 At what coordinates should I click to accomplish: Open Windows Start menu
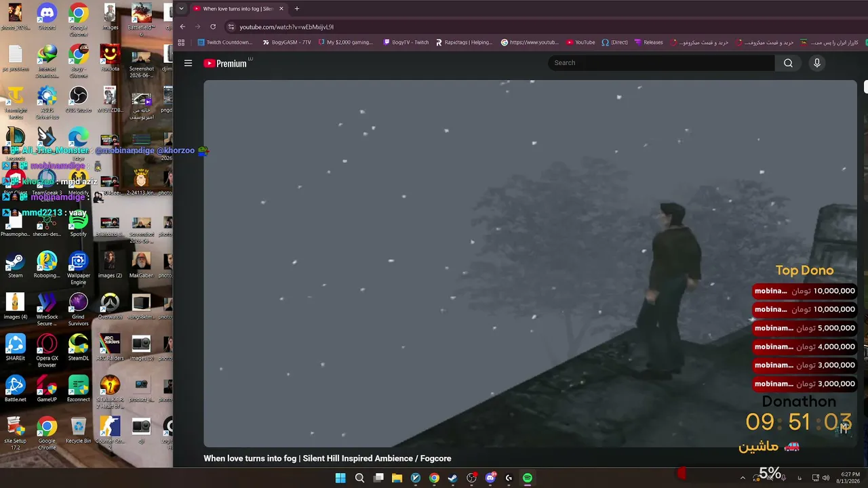340,478
